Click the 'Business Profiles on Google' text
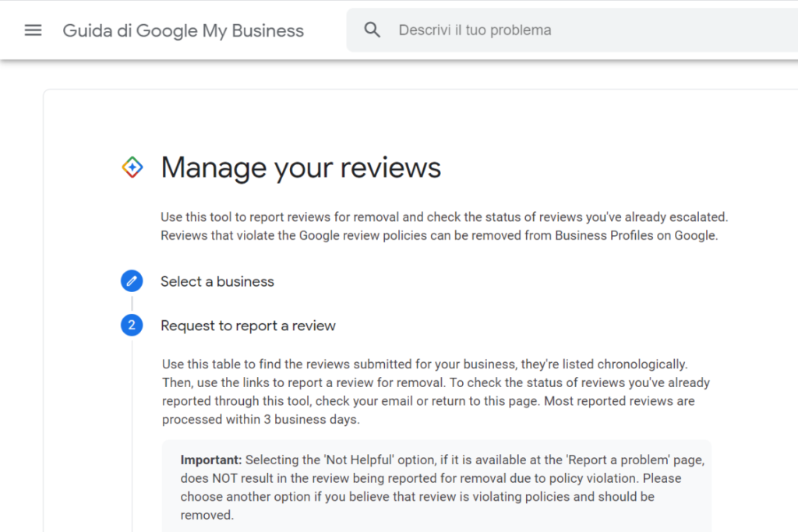 [634, 235]
